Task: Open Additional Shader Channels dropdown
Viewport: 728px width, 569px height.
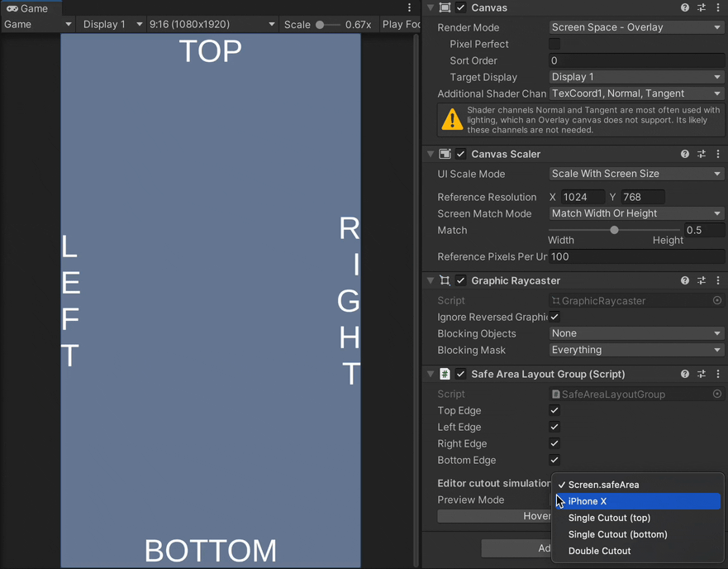Action: [x=636, y=93]
